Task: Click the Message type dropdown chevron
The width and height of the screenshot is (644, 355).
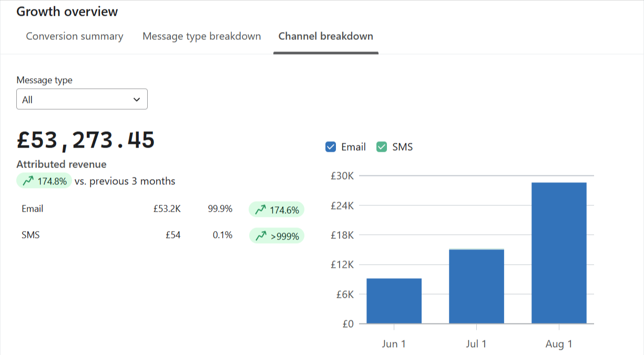Action: click(137, 99)
